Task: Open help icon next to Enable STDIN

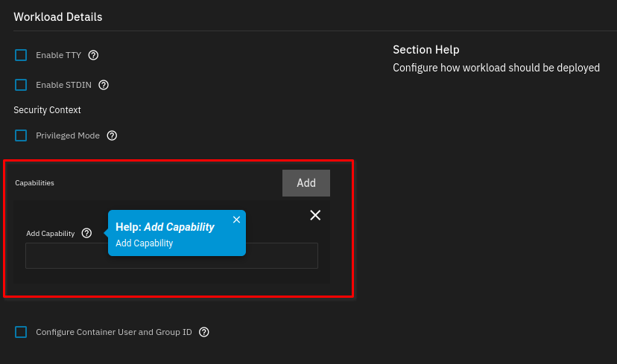Action: point(104,85)
